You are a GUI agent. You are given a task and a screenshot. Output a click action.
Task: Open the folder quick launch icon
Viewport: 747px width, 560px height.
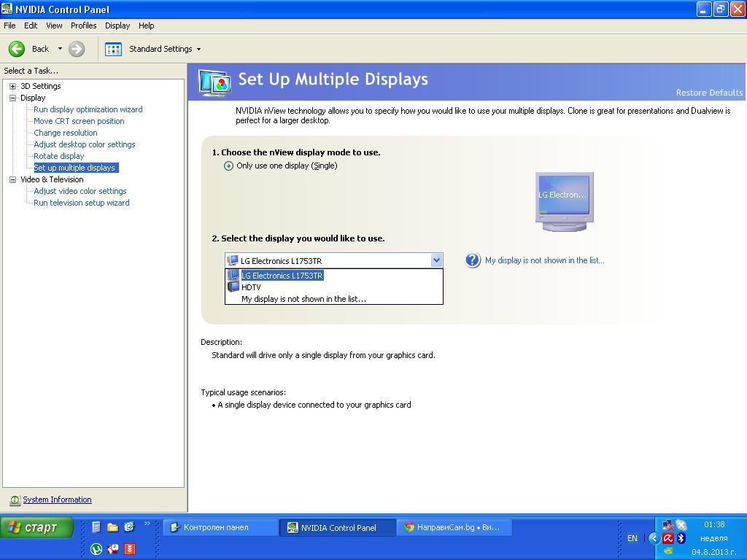(x=113, y=526)
